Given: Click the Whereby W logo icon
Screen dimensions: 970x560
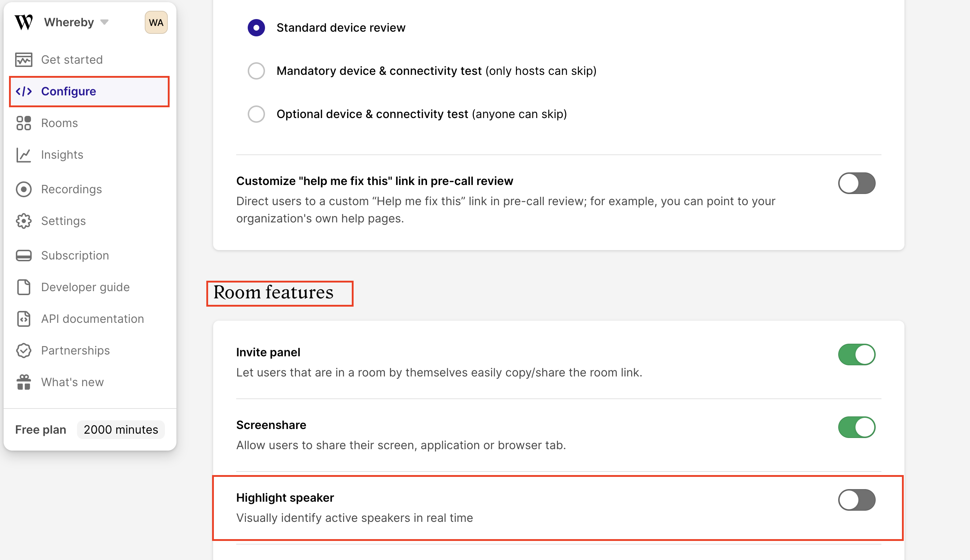Looking at the screenshot, I should tap(24, 22).
